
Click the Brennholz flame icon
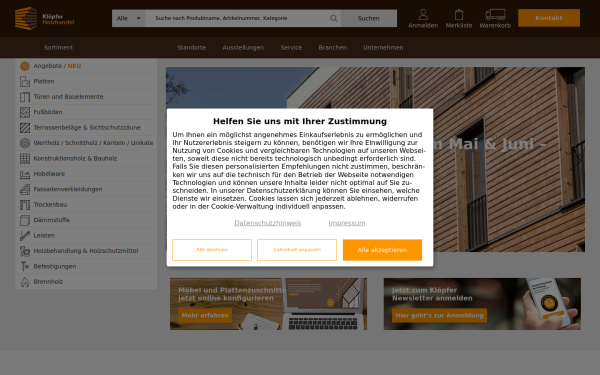(25, 282)
